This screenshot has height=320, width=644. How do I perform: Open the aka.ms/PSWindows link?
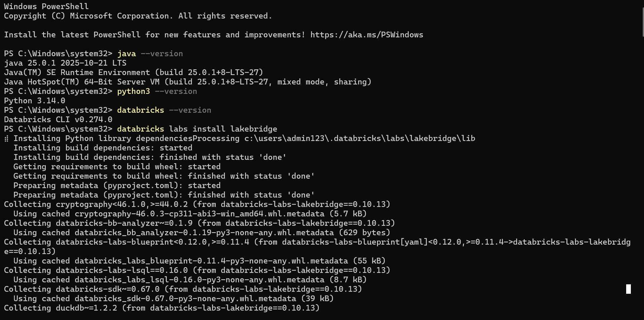point(367,35)
